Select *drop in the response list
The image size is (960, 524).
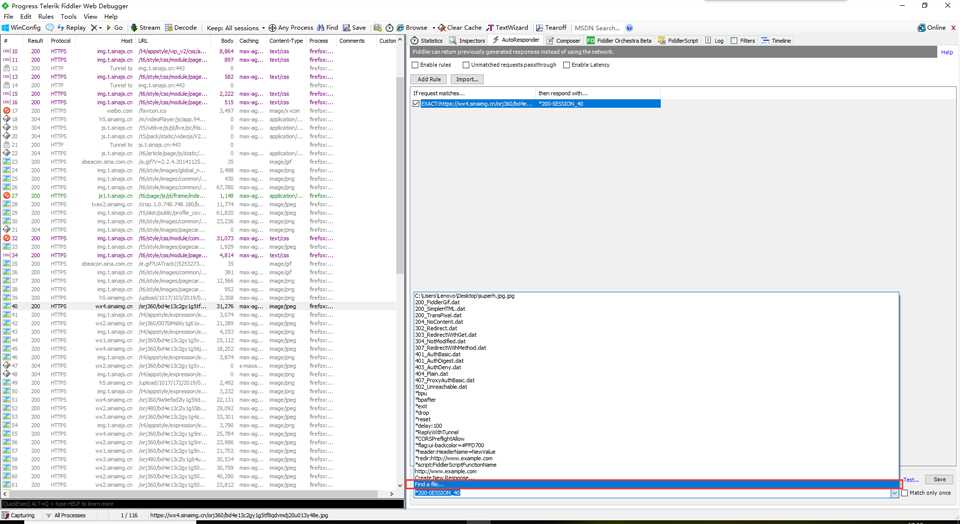coord(656,413)
